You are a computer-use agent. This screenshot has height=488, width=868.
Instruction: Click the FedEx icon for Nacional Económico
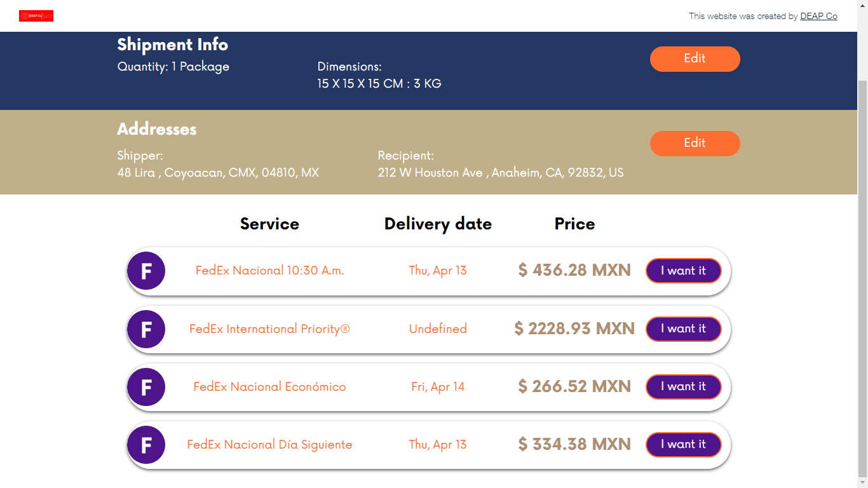click(146, 387)
